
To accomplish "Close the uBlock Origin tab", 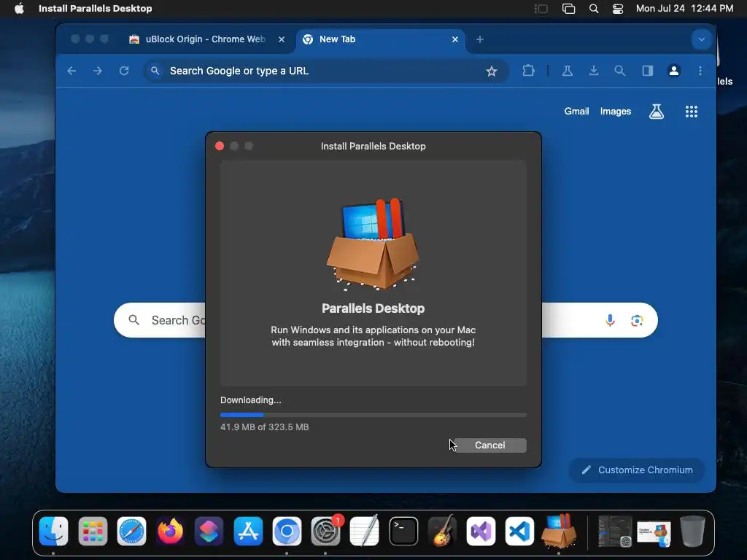I will point(282,39).
